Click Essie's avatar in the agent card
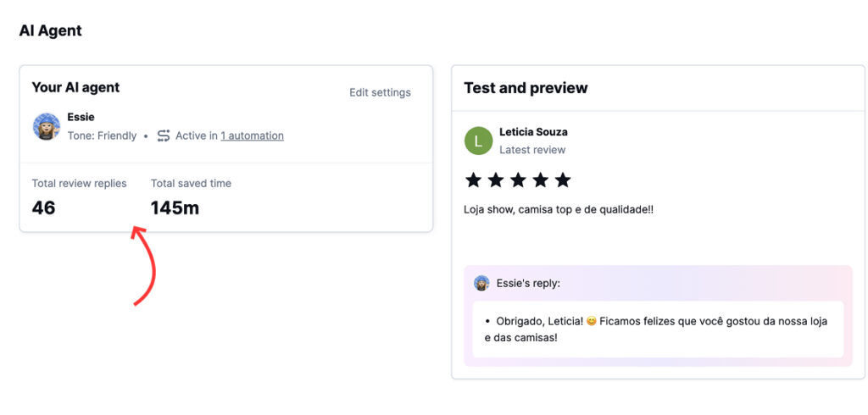 point(47,127)
